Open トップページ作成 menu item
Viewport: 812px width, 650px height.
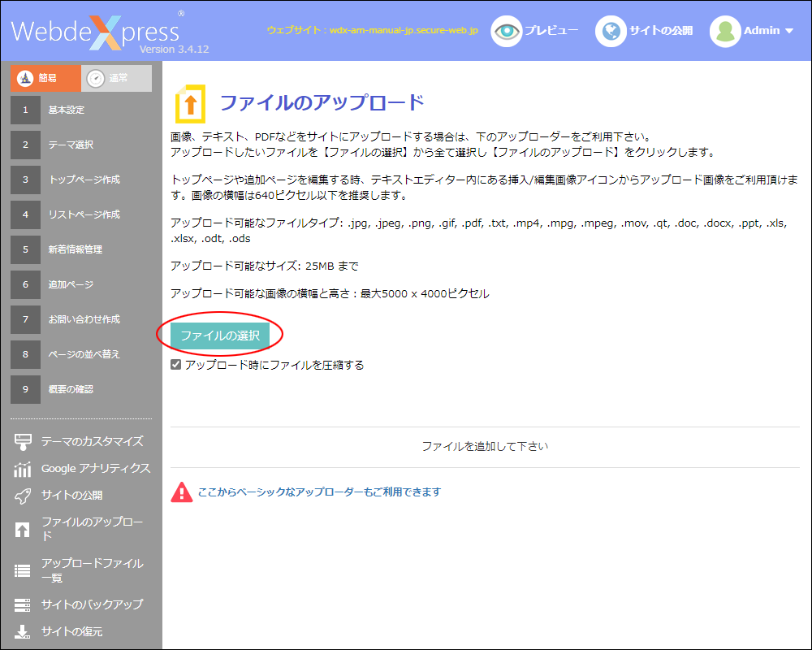(x=84, y=180)
